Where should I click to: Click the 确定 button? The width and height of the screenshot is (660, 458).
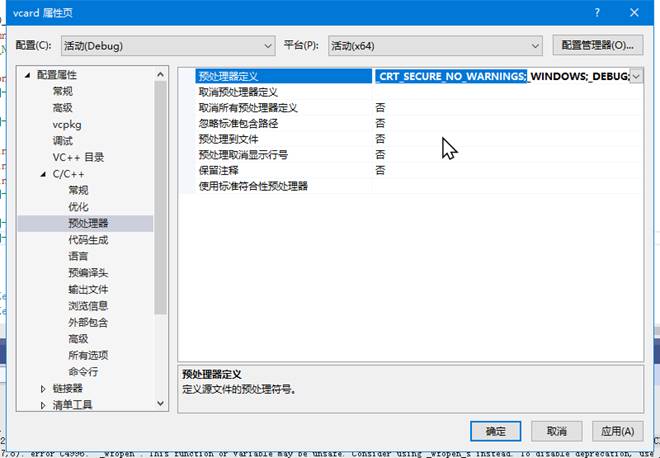pyautogui.click(x=495, y=431)
